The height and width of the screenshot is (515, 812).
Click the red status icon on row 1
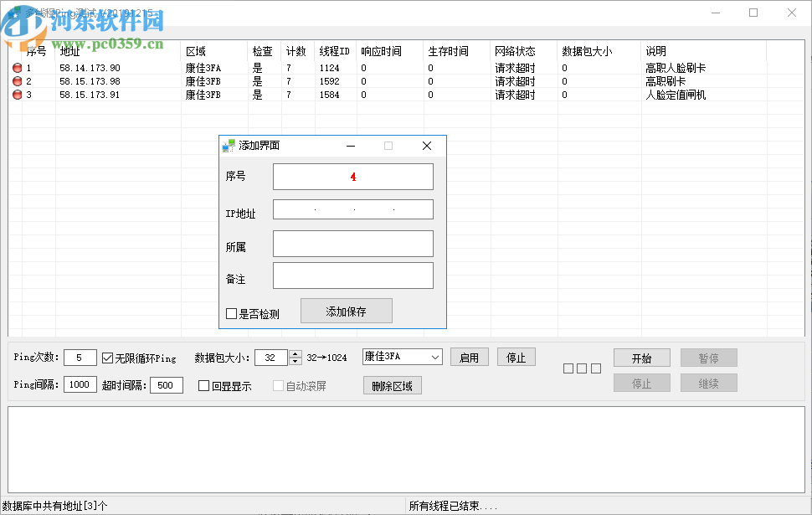[17, 67]
